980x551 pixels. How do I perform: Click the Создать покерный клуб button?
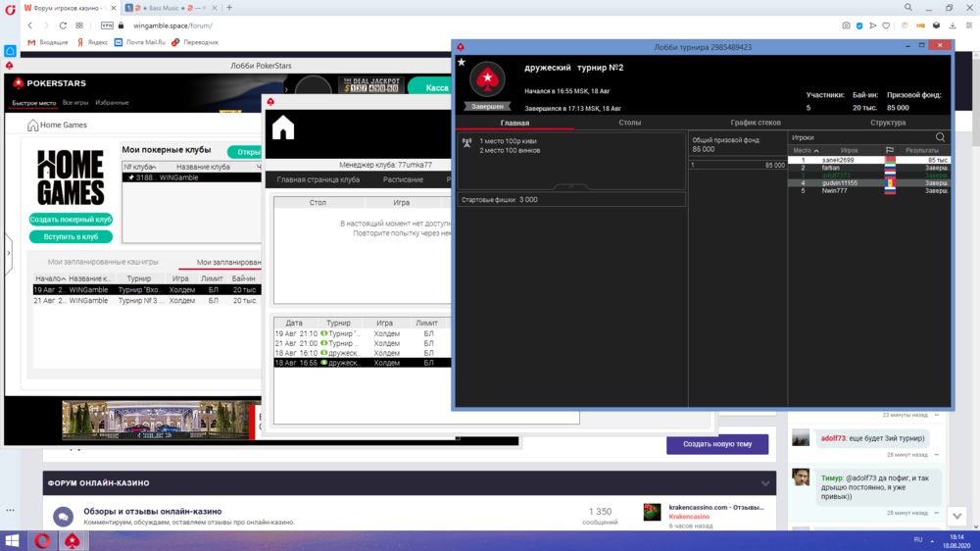click(71, 220)
